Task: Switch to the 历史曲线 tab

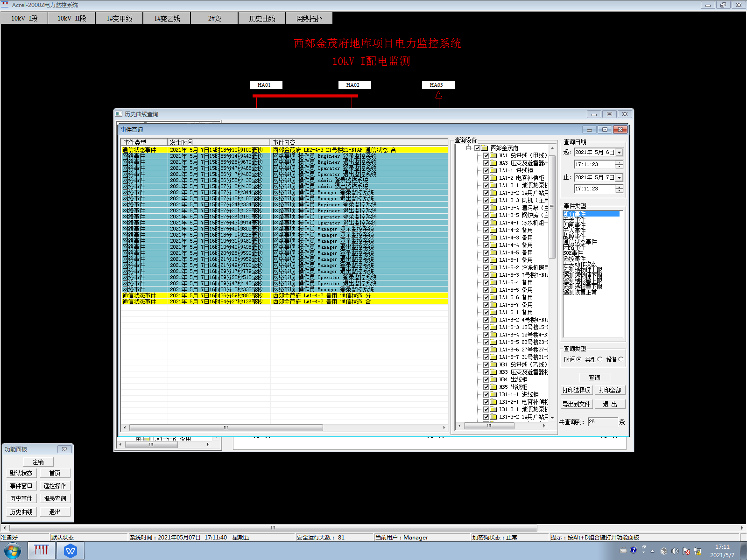Action: [x=262, y=18]
